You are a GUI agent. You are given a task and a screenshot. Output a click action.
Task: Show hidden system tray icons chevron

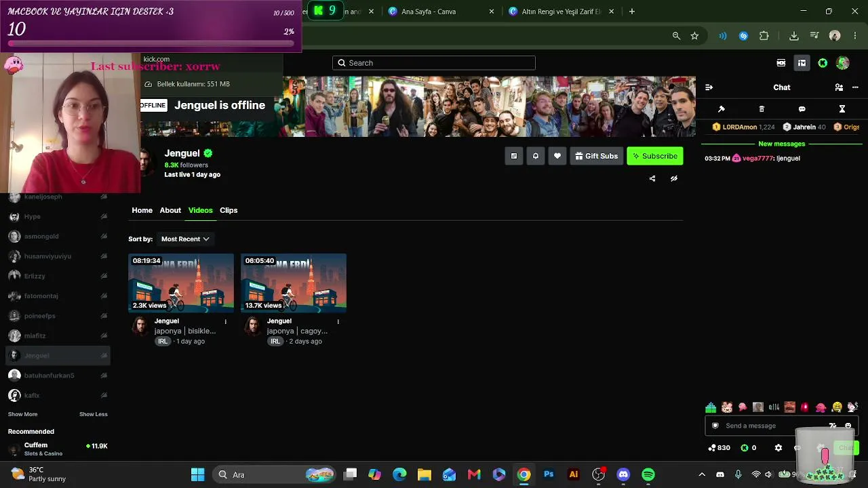(x=702, y=474)
